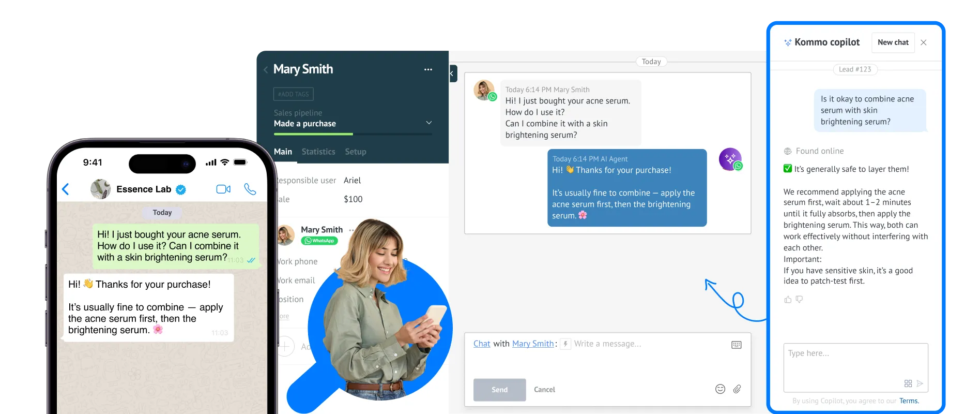Go back from Mary Smith card

(266, 69)
